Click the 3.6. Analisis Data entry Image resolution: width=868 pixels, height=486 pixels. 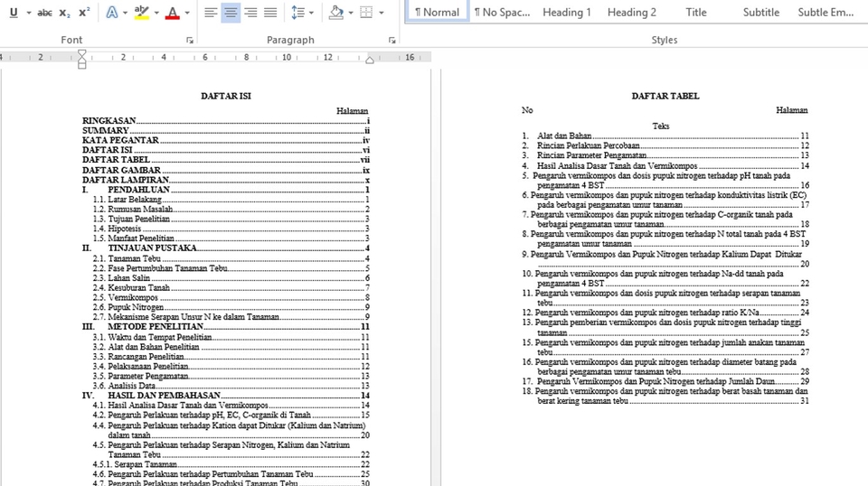point(231,386)
